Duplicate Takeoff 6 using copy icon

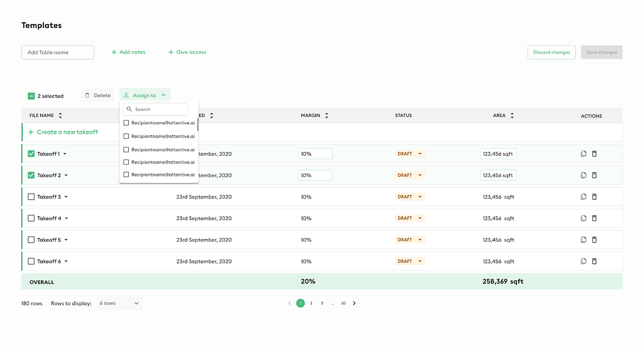coord(583,261)
